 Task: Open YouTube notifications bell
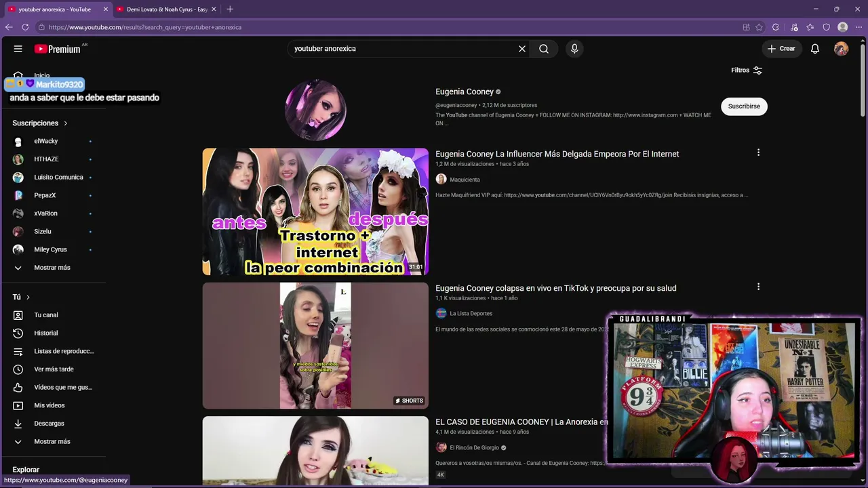(x=815, y=49)
